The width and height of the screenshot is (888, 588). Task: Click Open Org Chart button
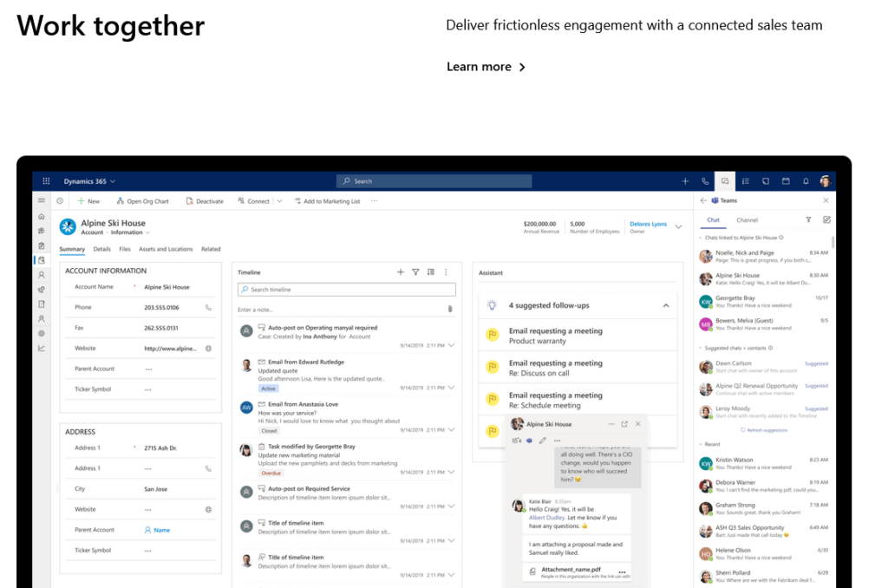pyautogui.click(x=143, y=201)
